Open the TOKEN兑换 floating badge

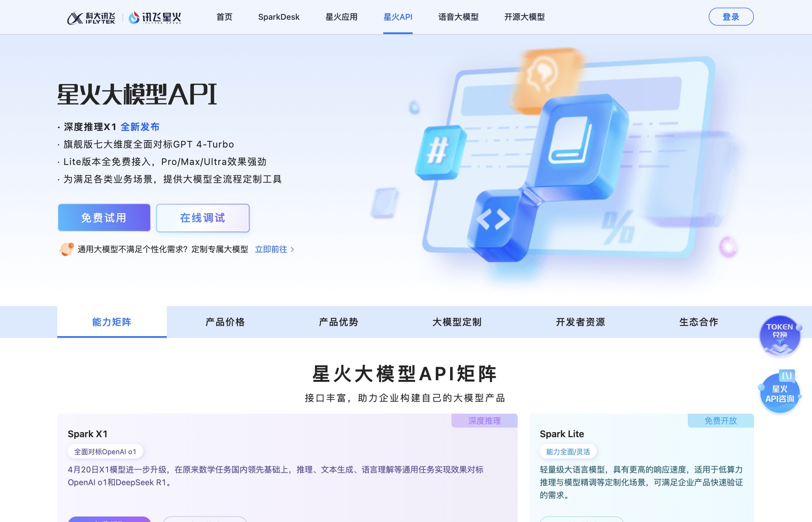click(780, 335)
